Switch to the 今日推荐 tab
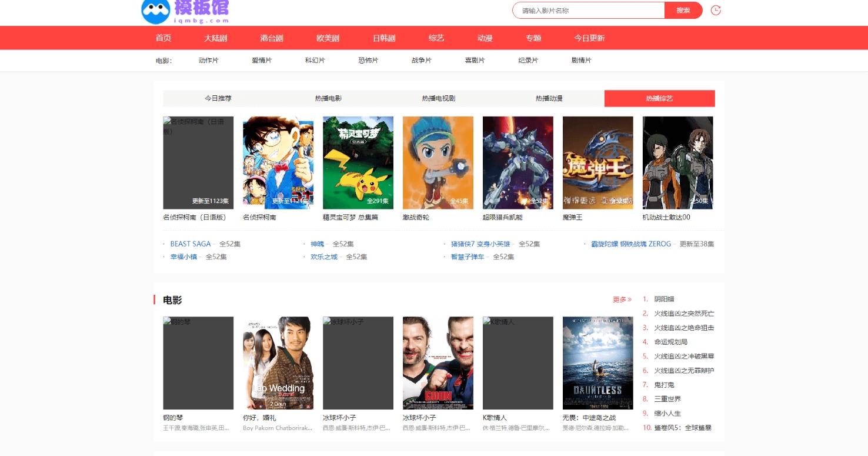This screenshot has width=868, height=456. (218, 98)
